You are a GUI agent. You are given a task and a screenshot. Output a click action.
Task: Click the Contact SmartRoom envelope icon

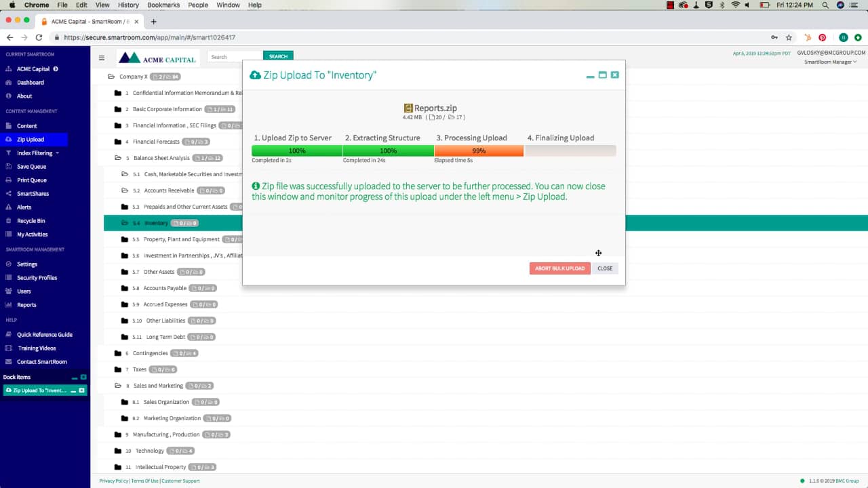click(9, 362)
